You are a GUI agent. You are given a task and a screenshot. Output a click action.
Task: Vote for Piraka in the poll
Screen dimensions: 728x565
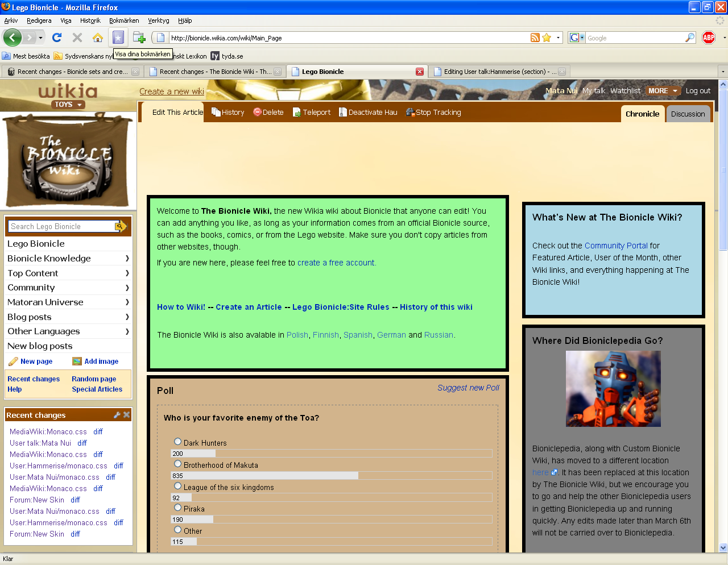point(177,508)
